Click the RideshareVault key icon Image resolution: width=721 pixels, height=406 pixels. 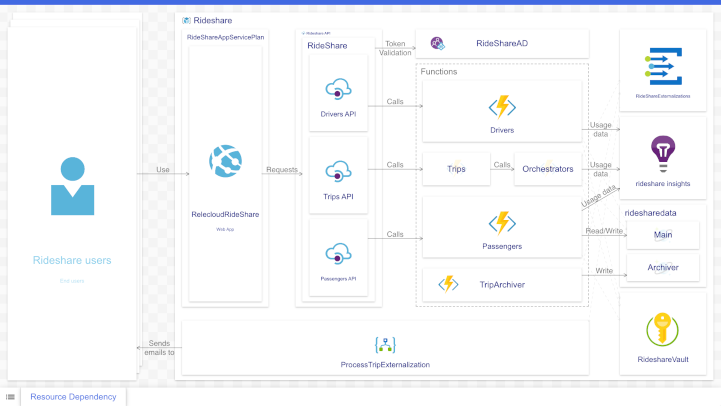click(662, 330)
